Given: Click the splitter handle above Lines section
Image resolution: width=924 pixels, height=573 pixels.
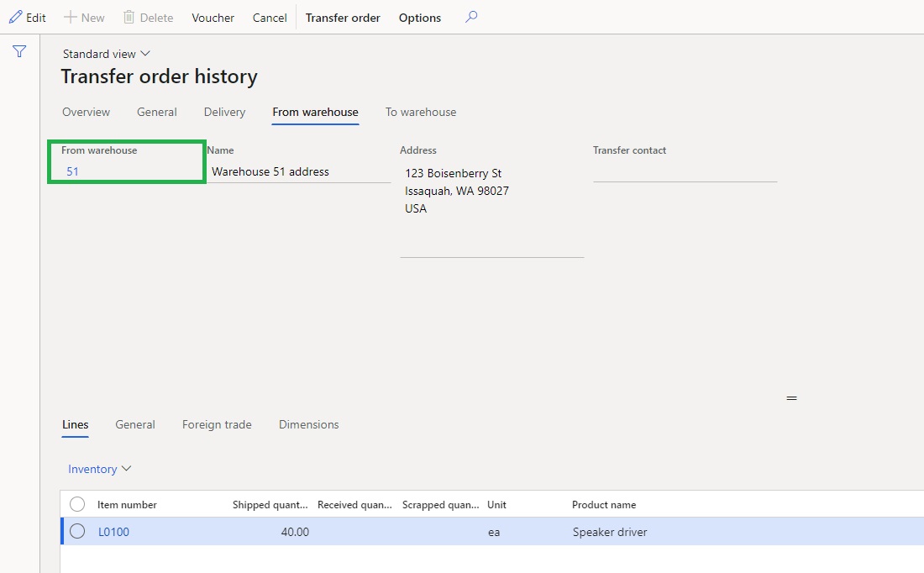Looking at the screenshot, I should tap(791, 398).
